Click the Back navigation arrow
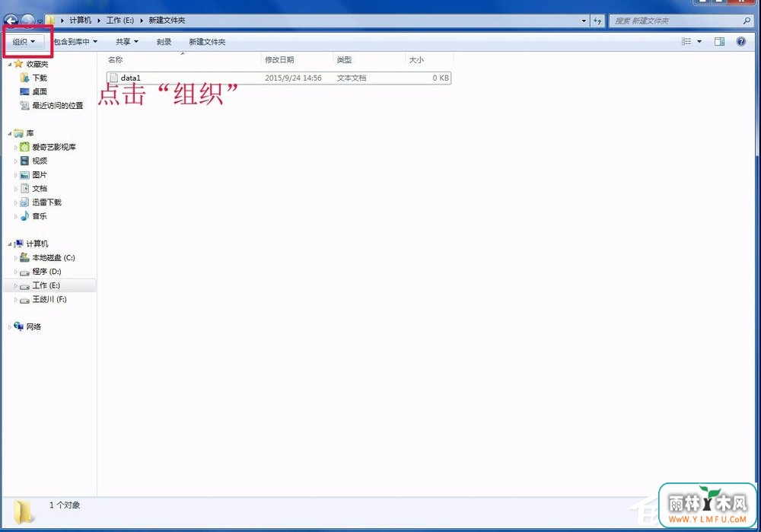The width and height of the screenshot is (761, 532). (x=11, y=21)
